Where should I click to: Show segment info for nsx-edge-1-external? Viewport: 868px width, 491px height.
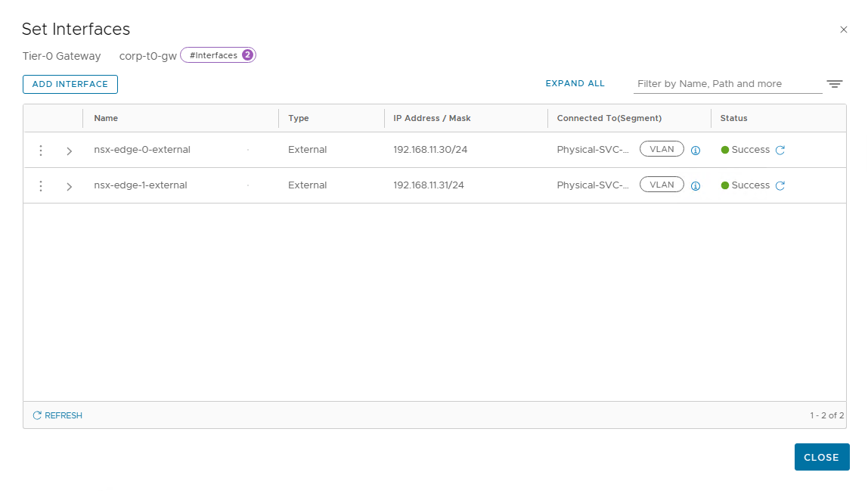pos(696,185)
